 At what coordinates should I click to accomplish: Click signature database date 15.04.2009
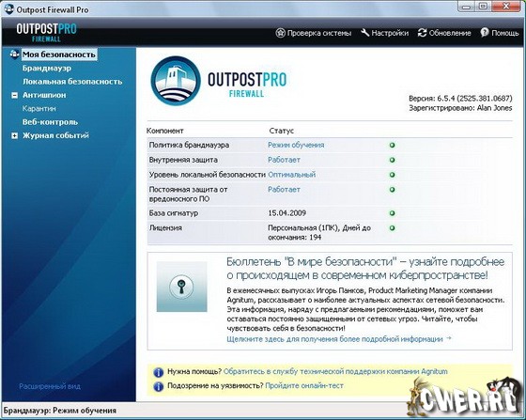tap(286, 213)
